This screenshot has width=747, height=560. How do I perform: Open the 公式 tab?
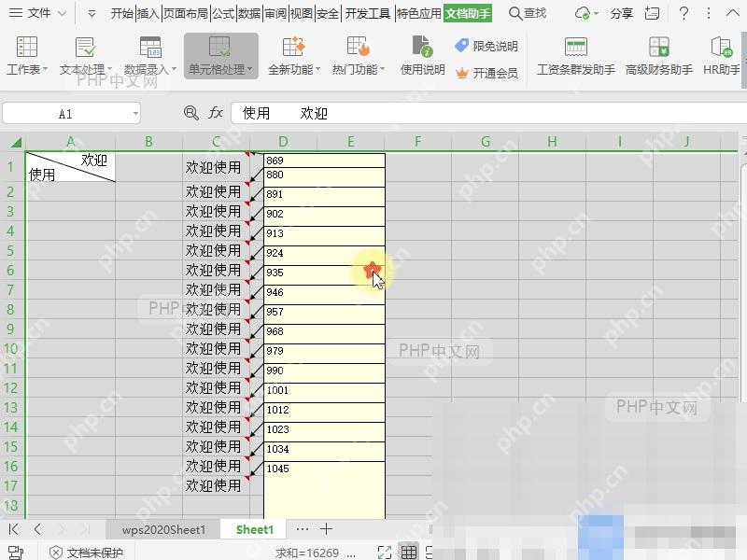[x=223, y=13]
